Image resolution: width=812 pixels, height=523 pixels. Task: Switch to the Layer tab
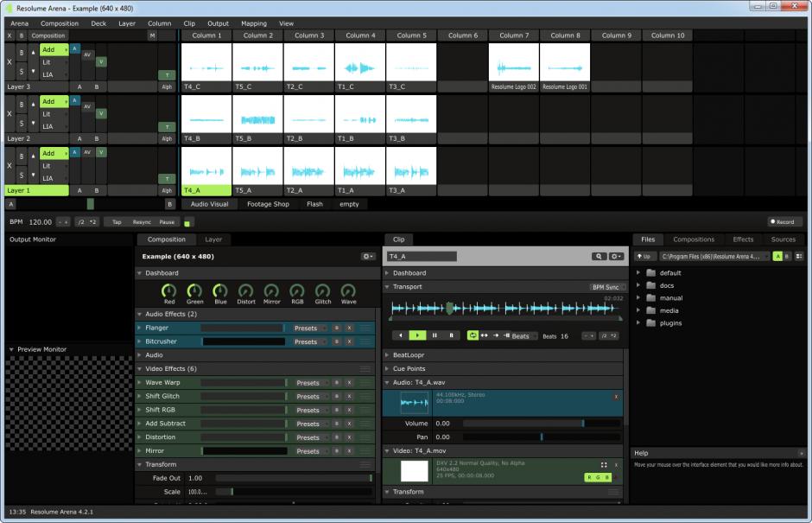tap(213, 239)
